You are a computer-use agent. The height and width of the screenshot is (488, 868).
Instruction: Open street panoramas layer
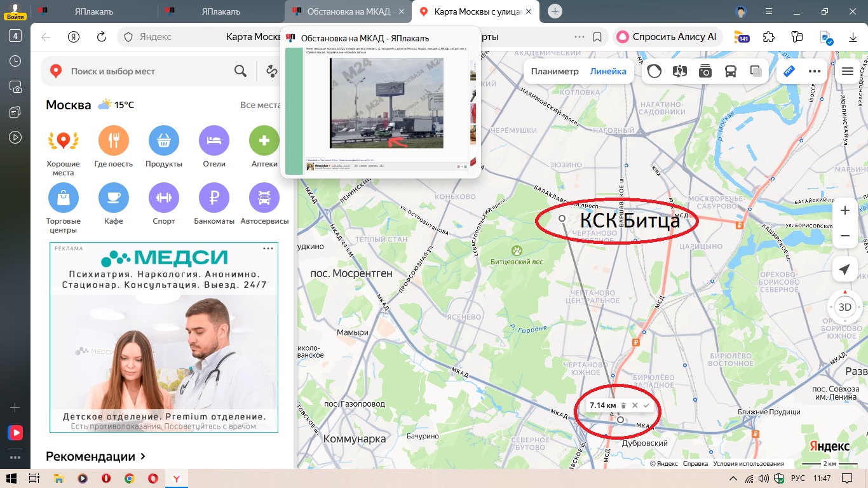click(x=680, y=71)
